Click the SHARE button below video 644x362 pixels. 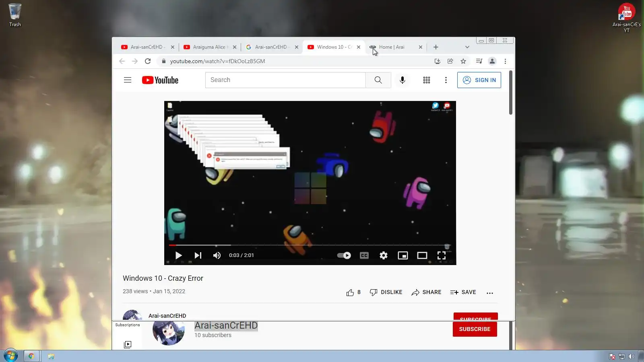426,292
